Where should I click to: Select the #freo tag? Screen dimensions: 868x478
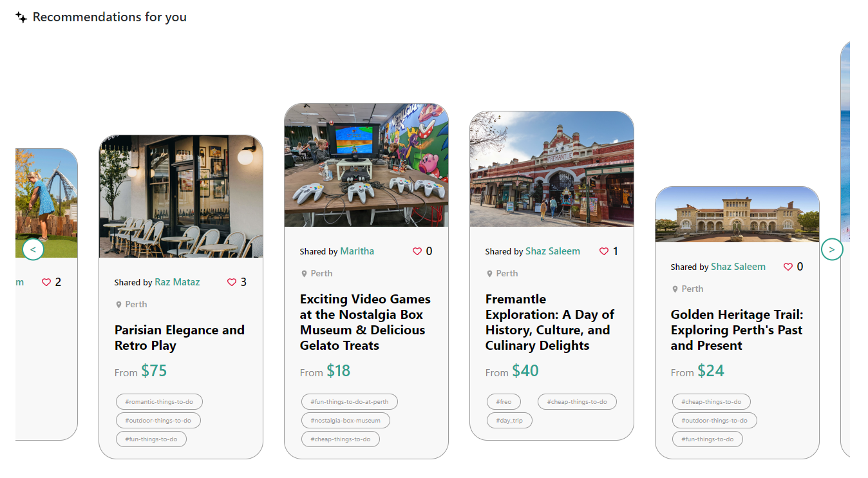click(504, 402)
